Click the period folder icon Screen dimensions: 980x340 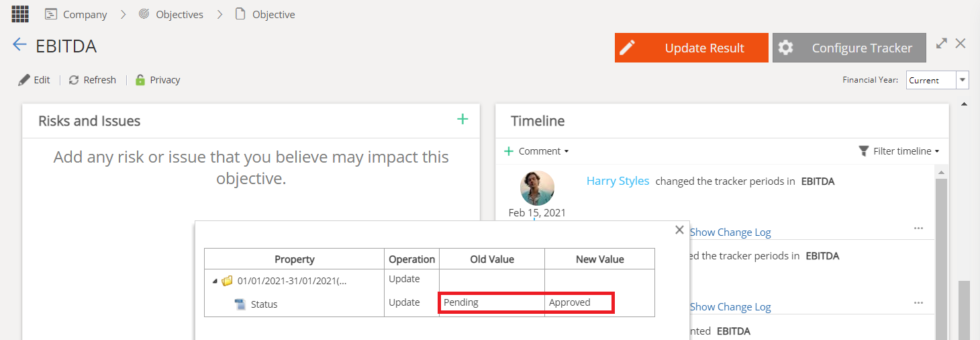point(227,281)
